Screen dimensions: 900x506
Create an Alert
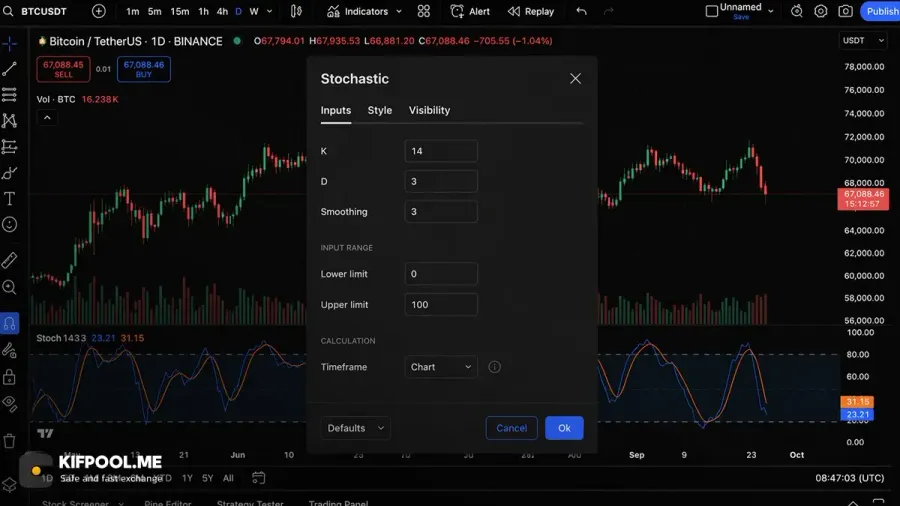coord(470,11)
